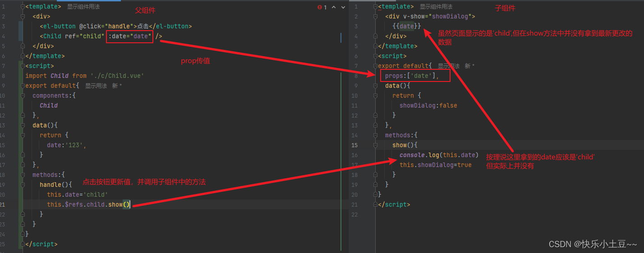Click the 新 * author hint on line 9
The image size is (644, 253).
coord(117,86)
